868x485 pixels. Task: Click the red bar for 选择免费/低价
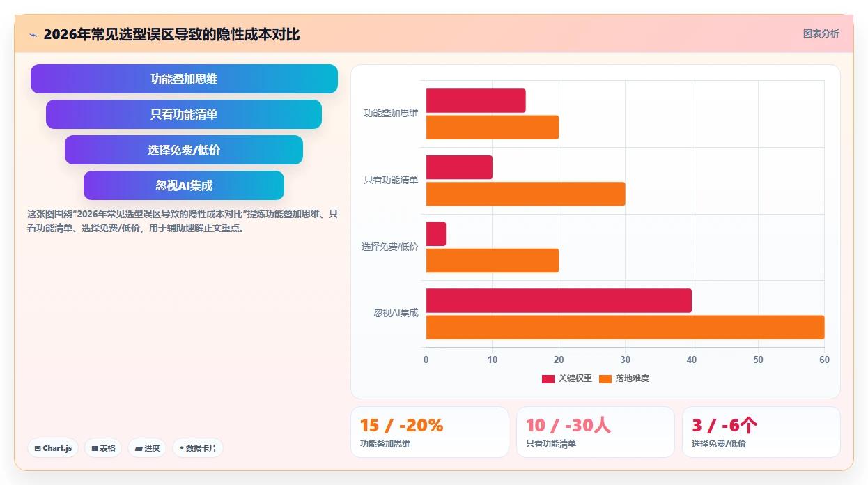point(436,234)
